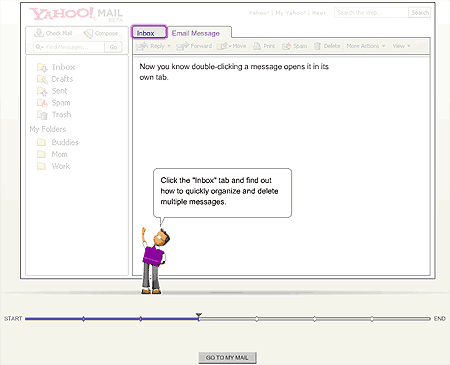The width and height of the screenshot is (450, 365).
Task: Select the Sent folder label
Action: tap(59, 91)
